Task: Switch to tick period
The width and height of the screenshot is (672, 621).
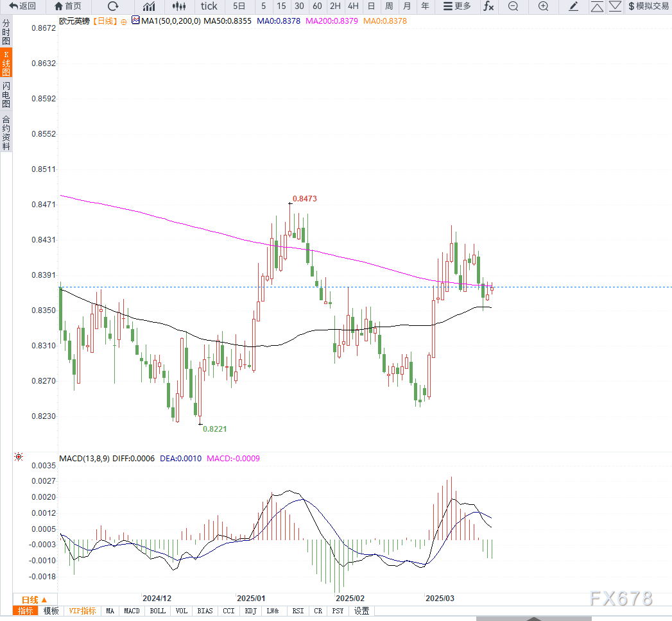Action: click(x=209, y=6)
